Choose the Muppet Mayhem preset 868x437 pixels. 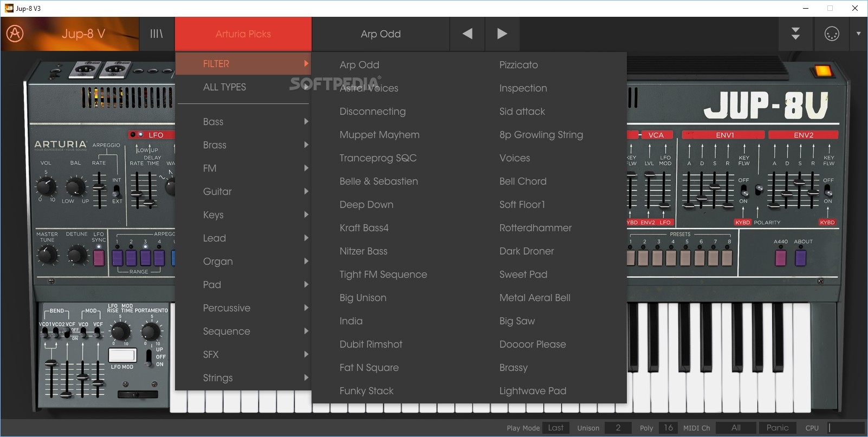379,134
